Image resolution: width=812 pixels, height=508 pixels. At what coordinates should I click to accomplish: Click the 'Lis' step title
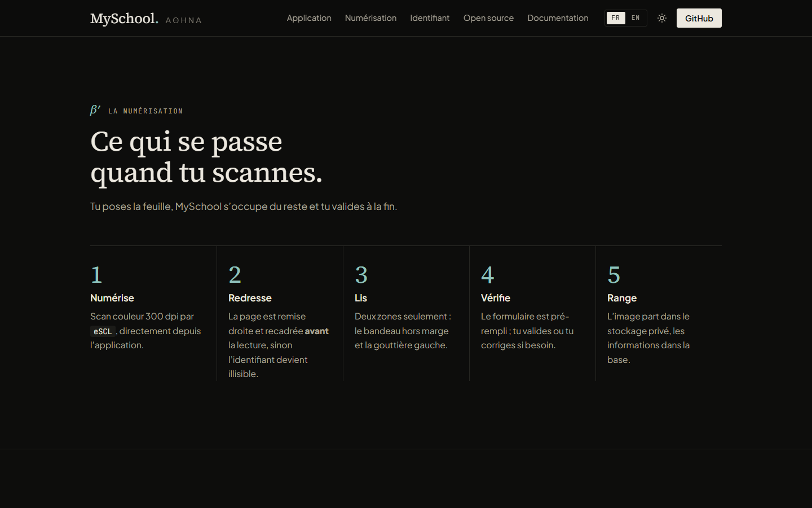(x=361, y=298)
